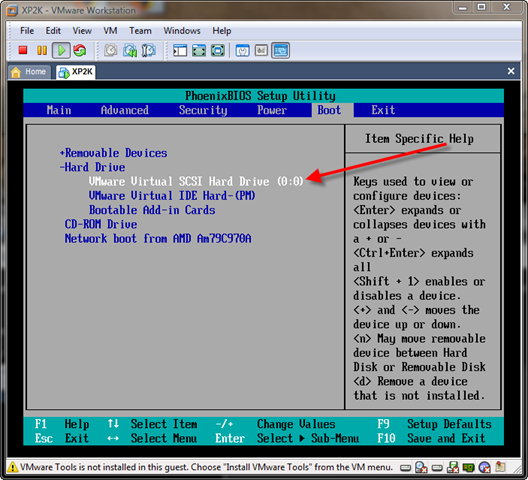Maximize the VMware Workstation window
This screenshot has height=480, width=528.
482,7
